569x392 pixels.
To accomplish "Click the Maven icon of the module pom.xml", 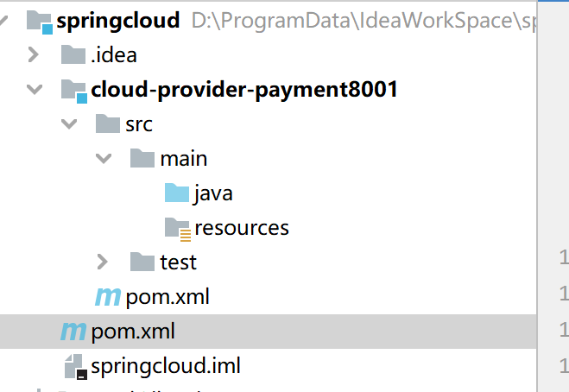I will tap(107, 296).
